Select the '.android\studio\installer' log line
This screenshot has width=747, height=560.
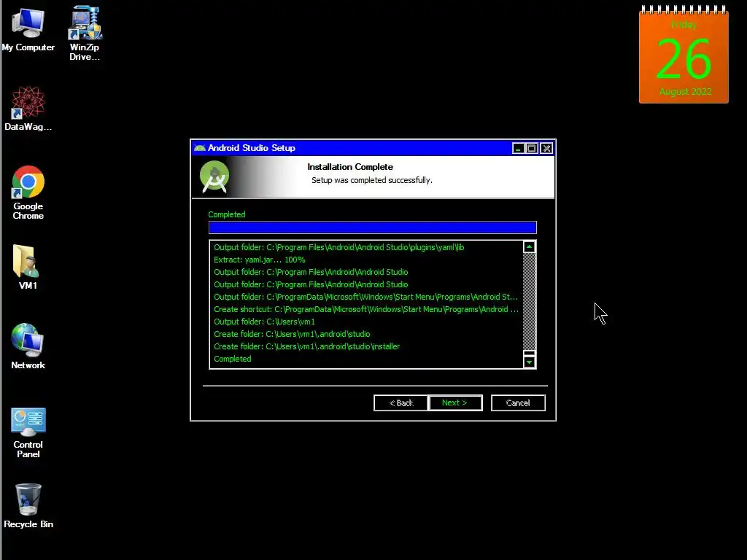point(307,346)
